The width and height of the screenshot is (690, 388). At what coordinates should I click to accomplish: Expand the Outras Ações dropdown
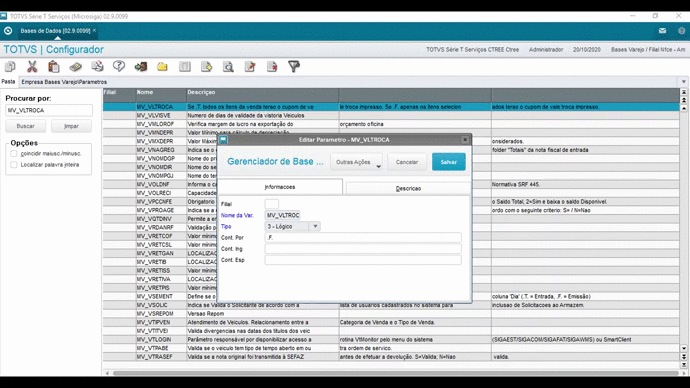click(356, 162)
